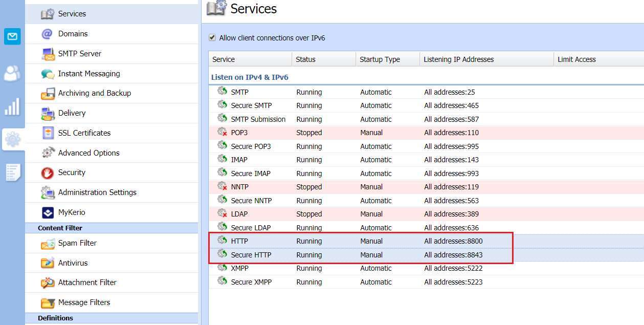Click the Message Filters folder icon

[48, 302]
